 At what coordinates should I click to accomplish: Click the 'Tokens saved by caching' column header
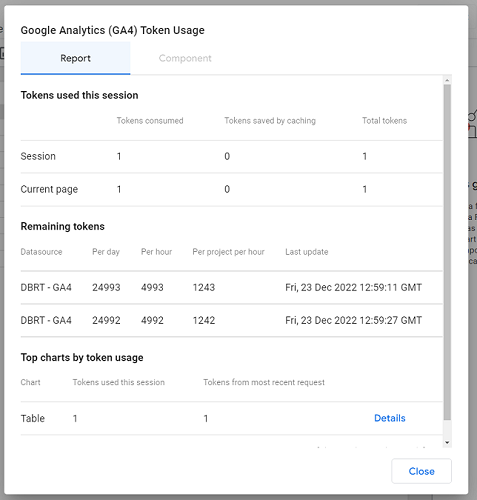(270, 121)
